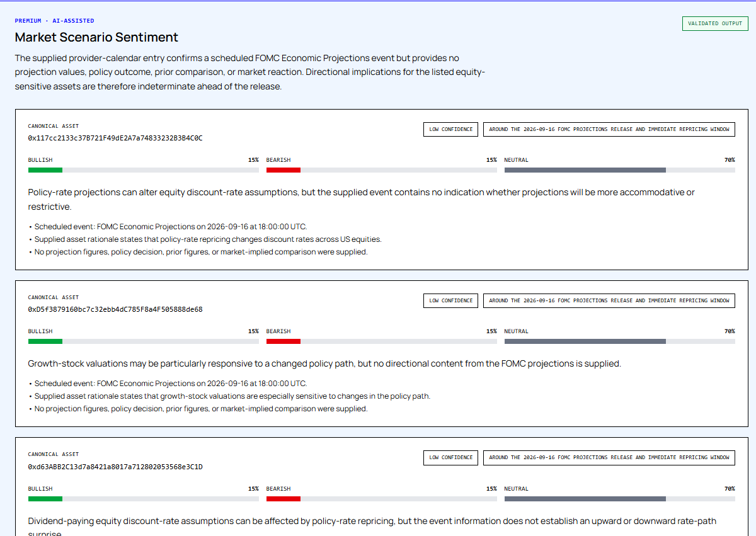This screenshot has width=756, height=536.
Task: Click the FOMC release window tag on 0xD5f38 card
Action: click(609, 300)
